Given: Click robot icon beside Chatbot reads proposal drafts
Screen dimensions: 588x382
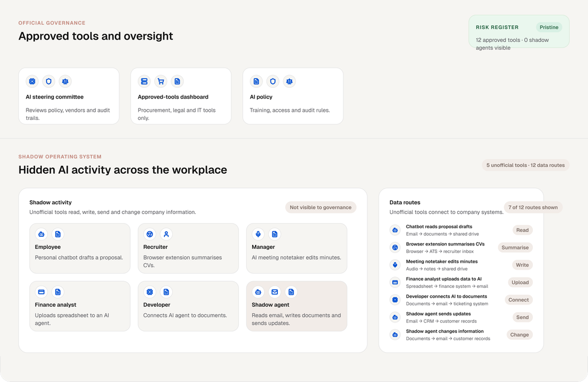Looking at the screenshot, I should coord(395,230).
